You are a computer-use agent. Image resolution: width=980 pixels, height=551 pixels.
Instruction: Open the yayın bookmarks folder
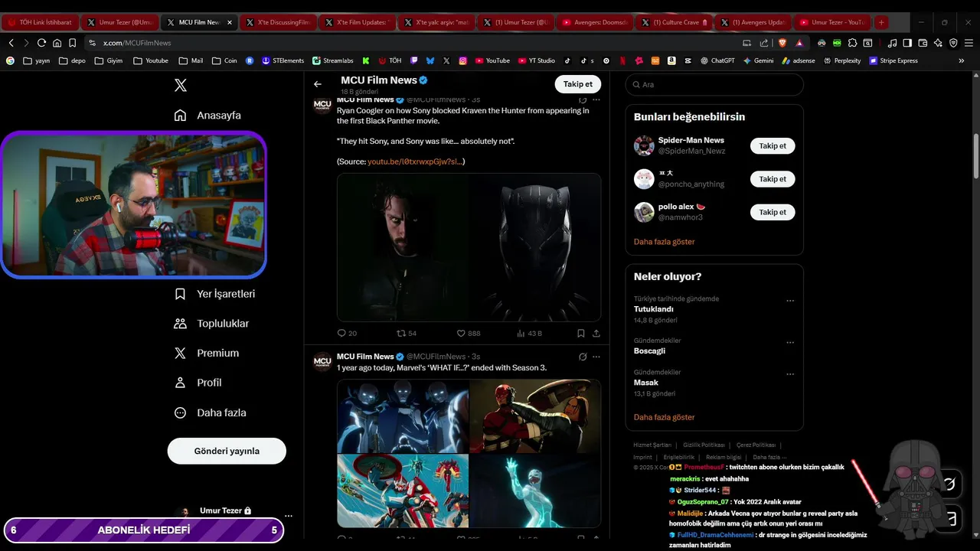36,60
